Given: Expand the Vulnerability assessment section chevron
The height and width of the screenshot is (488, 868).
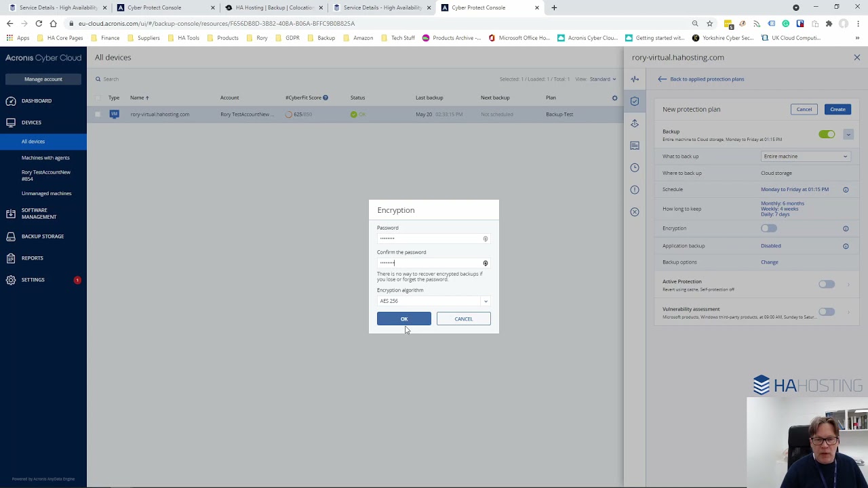Looking at the screenshot, I should click(x=848, y=312).
